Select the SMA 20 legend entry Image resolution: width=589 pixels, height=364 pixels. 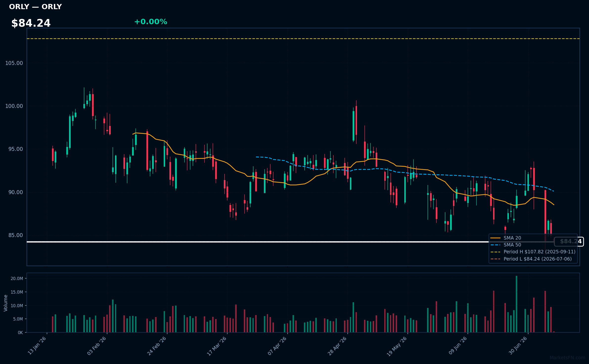coord(506,238)
